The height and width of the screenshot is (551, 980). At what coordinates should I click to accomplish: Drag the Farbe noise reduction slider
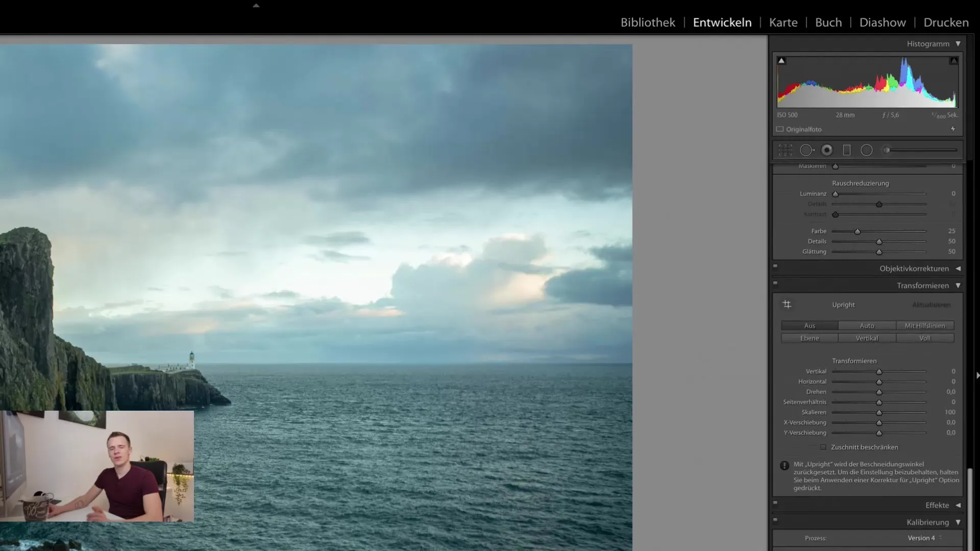(857, 231)
